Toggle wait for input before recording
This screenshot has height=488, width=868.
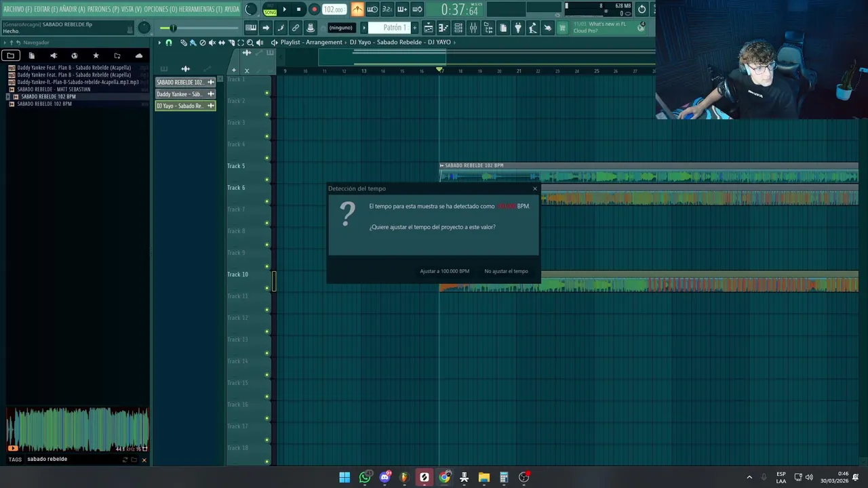point(372,9)
